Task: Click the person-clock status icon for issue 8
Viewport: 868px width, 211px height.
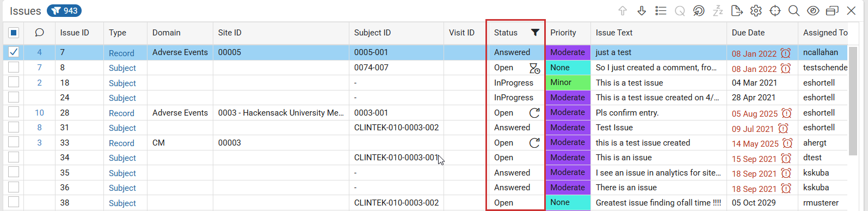Action: coord(534,68)
